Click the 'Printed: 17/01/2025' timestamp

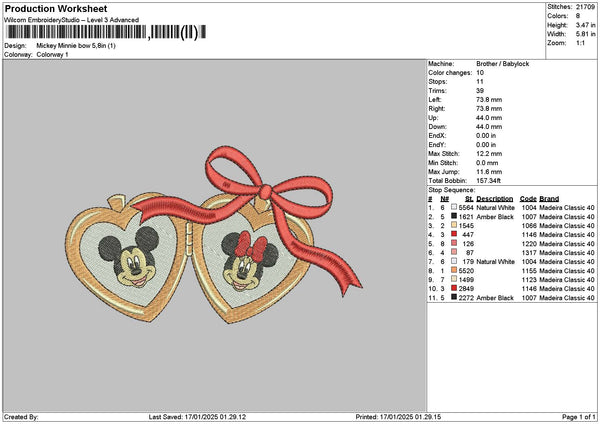398,417
